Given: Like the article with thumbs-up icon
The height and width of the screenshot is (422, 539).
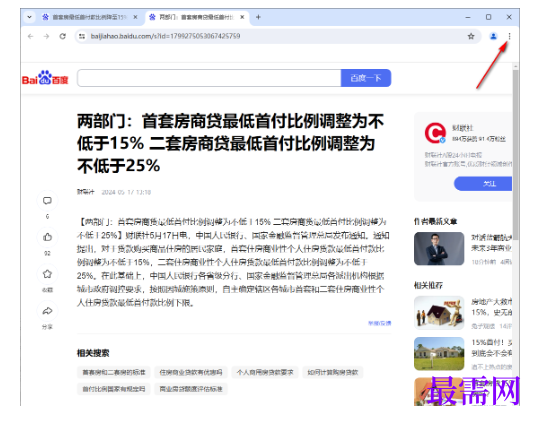Looking at the screenshot, I should (x=47, y=237).
